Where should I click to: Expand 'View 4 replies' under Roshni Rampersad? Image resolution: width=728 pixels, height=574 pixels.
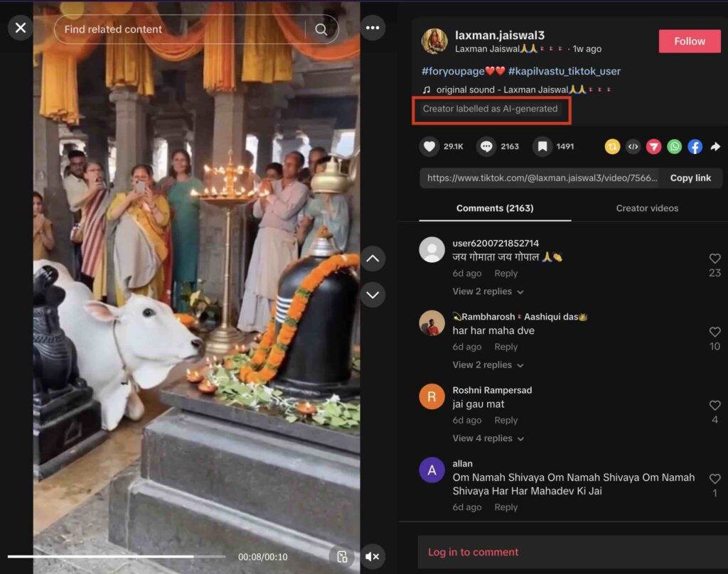488,438
